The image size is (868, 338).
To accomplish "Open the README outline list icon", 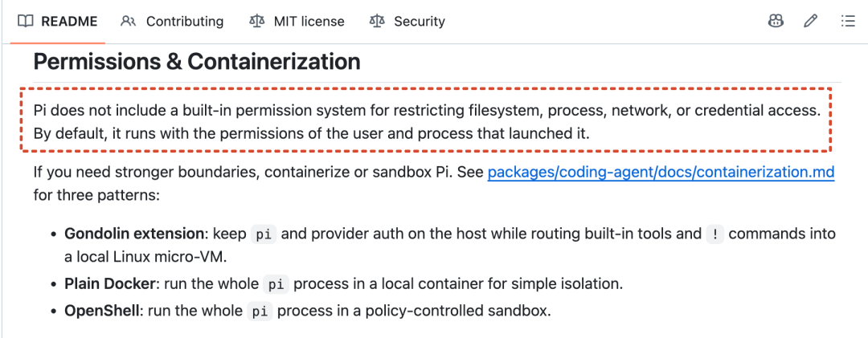I will [x=848, y=22].
